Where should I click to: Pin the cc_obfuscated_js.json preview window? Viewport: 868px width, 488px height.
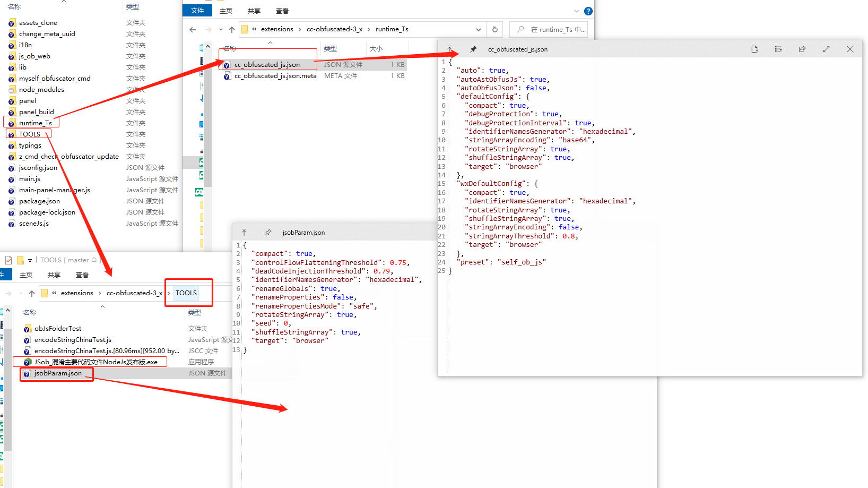473,49
